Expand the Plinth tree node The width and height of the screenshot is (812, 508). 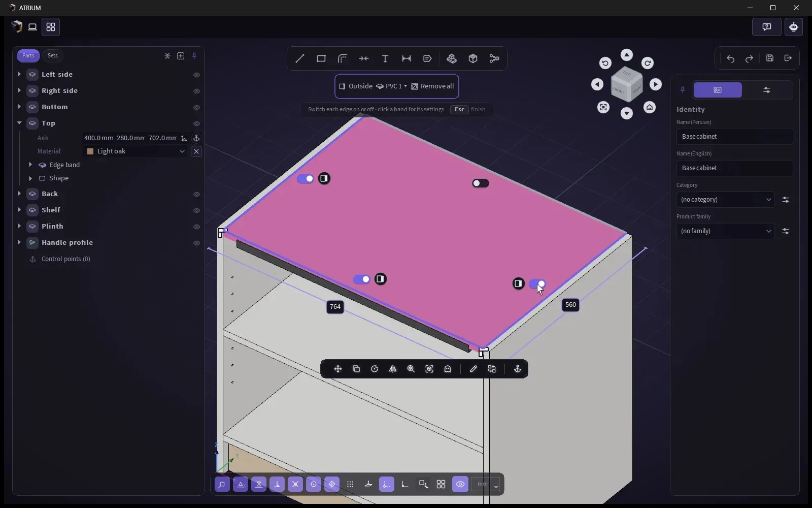19,226
